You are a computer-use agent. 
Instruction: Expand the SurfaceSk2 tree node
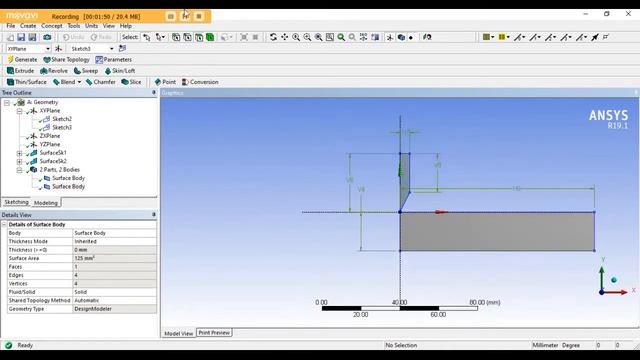19,162
